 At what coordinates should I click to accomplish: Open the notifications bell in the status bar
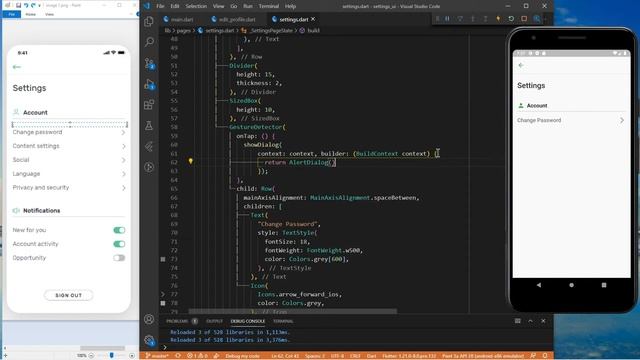point(545,356)
